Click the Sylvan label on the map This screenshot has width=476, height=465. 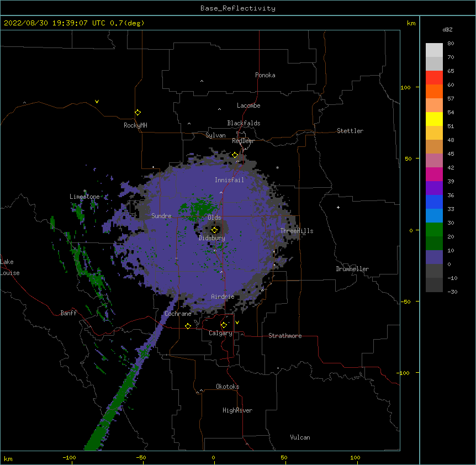pyautogui.click(x=215, y=135)
